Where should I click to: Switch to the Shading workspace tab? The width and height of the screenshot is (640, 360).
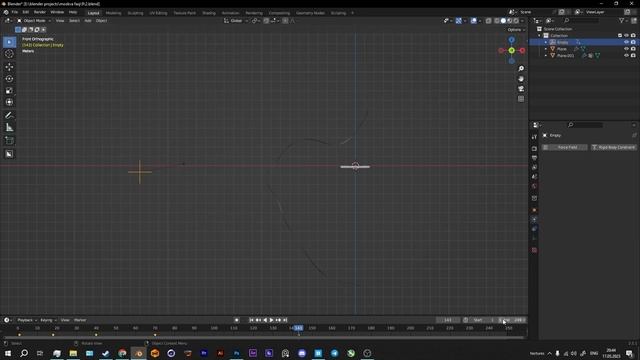click(209, 13)
